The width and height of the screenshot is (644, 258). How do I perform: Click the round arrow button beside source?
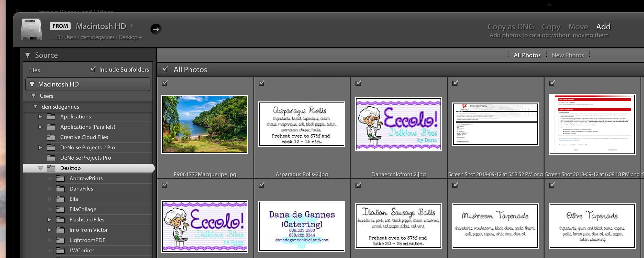point(156,29)
